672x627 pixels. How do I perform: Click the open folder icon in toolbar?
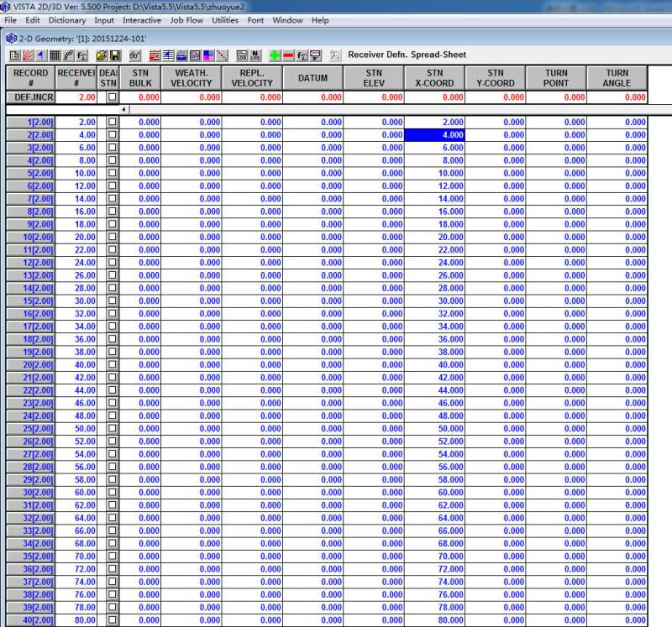(100, 55)
